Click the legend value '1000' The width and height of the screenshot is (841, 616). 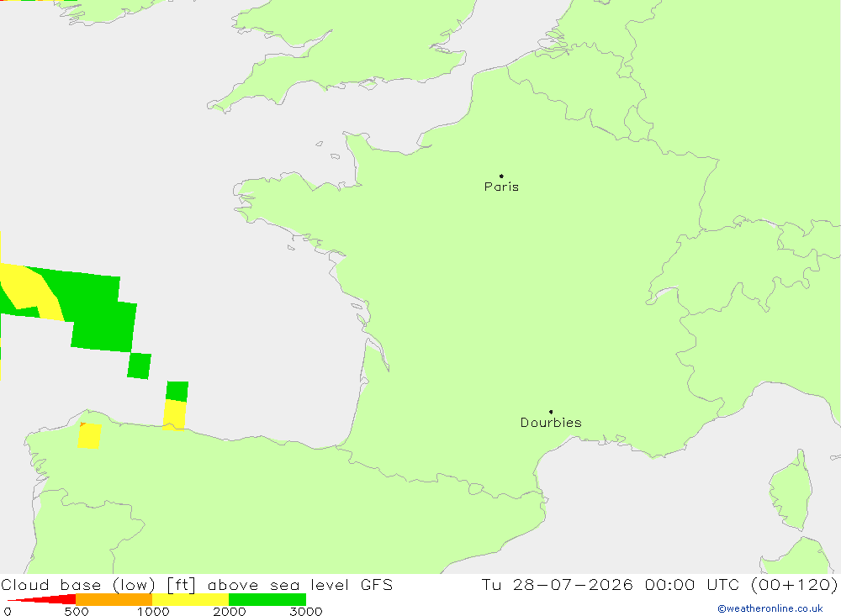[153, 611]
